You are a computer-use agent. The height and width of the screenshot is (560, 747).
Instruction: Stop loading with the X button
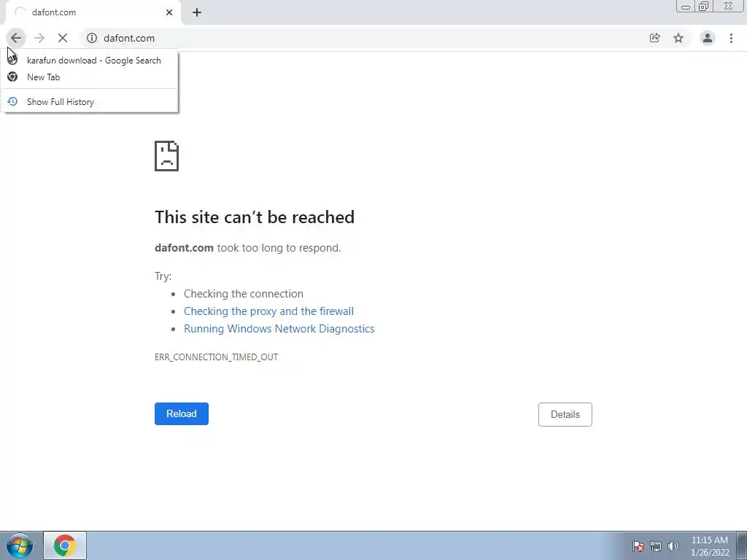click(63, 38)
